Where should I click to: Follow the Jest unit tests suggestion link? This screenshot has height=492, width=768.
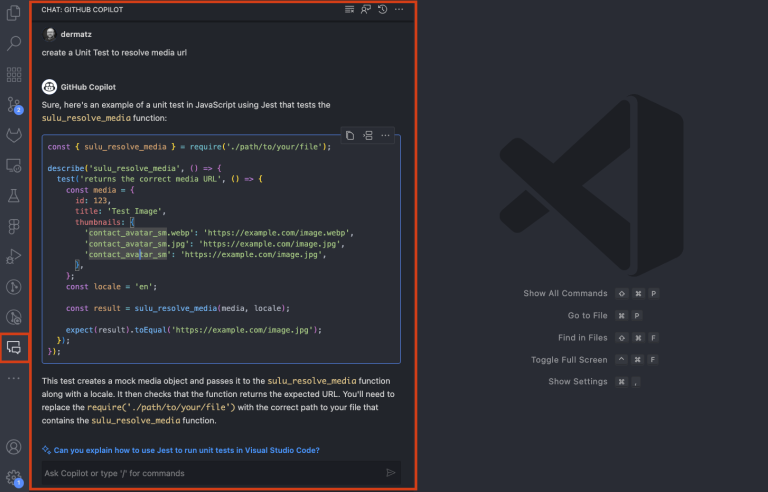[187, 450]
